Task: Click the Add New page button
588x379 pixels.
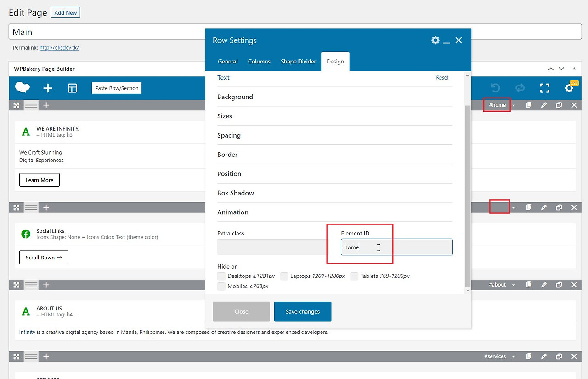Action: [x=66, y=13]
